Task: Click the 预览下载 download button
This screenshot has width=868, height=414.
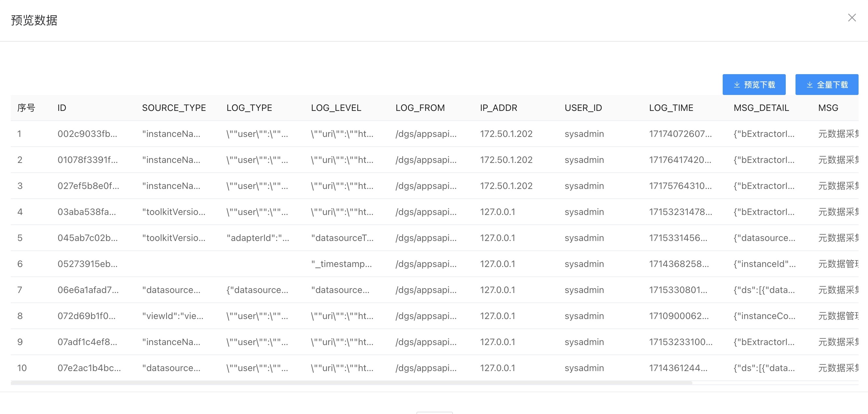Action: [x=754, y=85]
